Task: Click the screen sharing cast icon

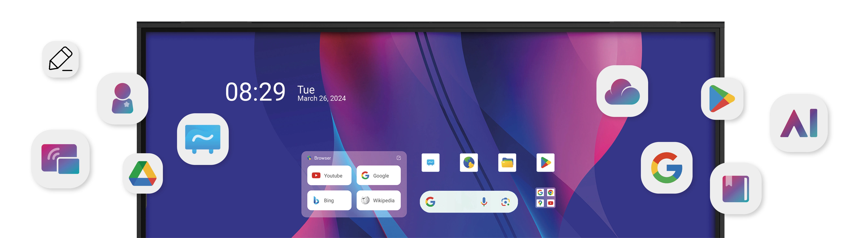Action: coord(60,159)
